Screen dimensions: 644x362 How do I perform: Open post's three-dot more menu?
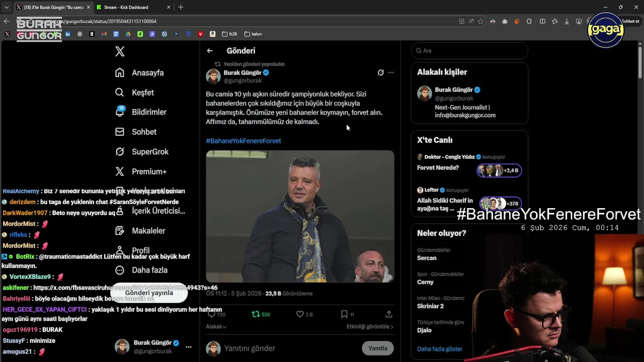pyautogui.click(x=391, y=72)
